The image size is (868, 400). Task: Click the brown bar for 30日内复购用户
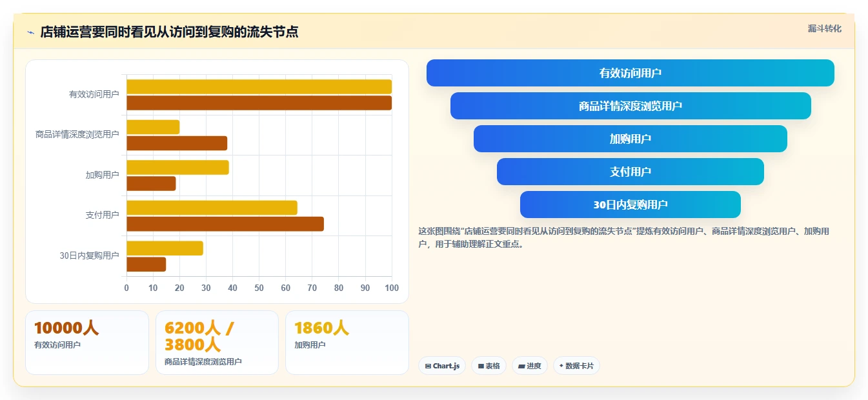[x=146, y=264]
